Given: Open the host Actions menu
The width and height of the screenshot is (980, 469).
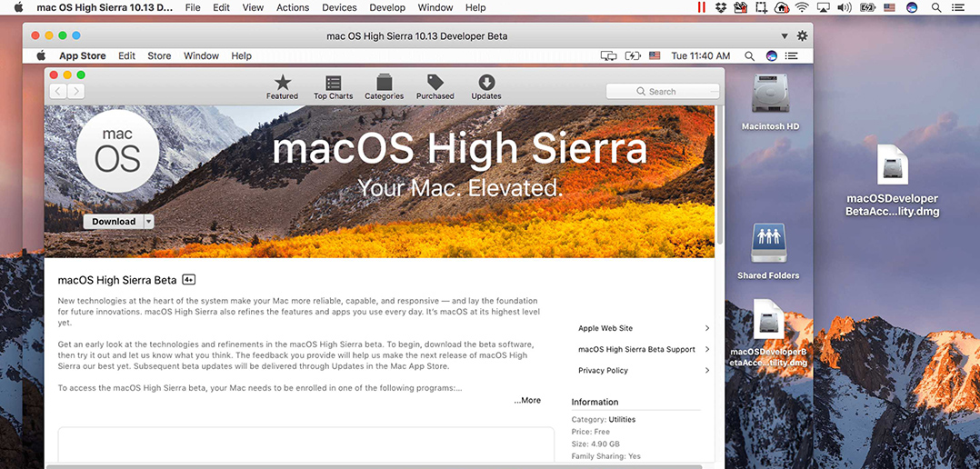Looking at the screenshot, I should 293,7.
